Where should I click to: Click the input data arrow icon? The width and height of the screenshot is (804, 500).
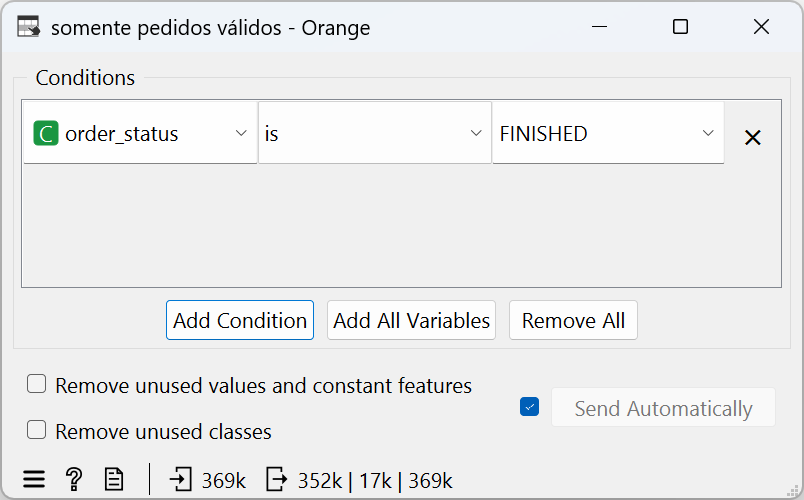tap(180, 480)
